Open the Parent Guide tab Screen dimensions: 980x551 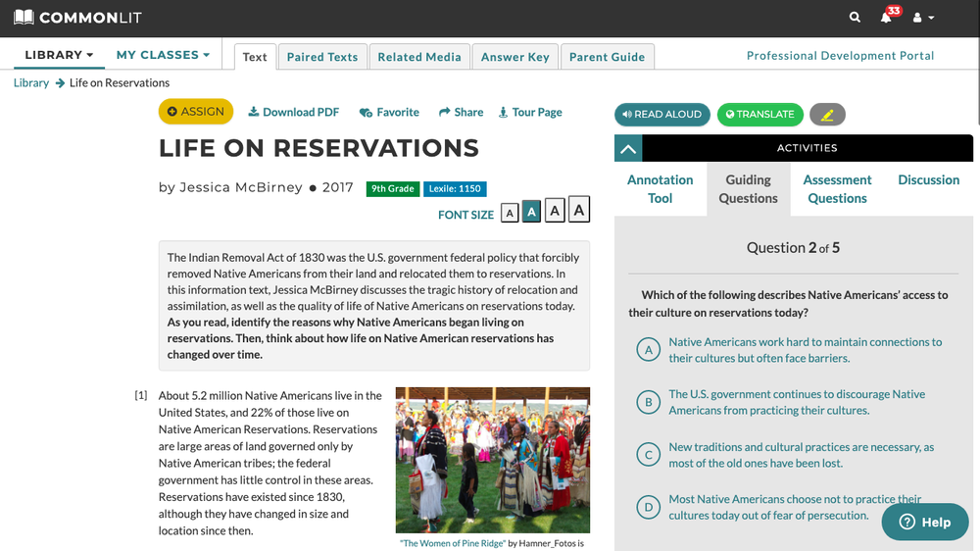607,57
